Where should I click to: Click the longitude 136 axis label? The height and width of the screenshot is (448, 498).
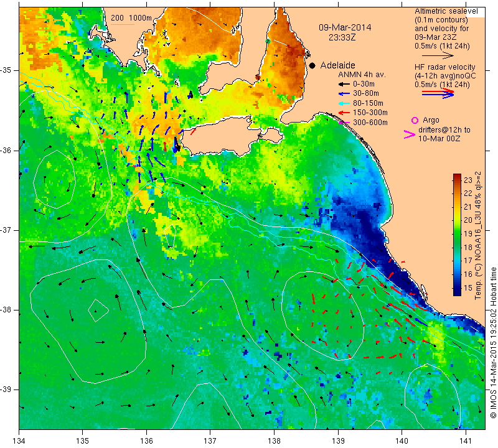coord(146,441)
